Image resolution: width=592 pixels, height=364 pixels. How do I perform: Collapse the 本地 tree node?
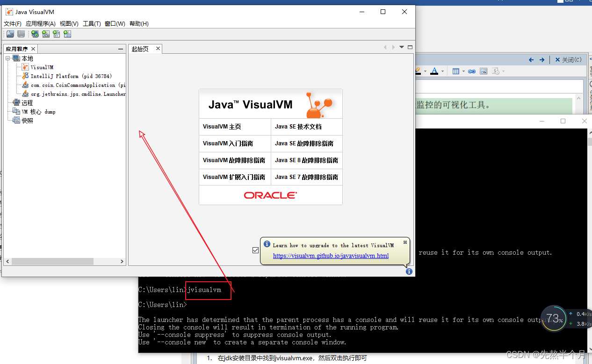pos(7,58)
